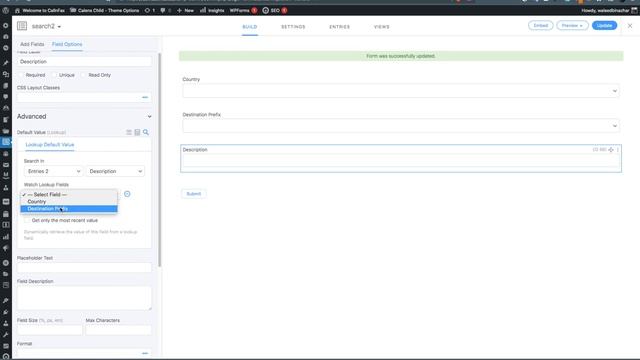Click the default value text mode icon
This screenshot has width=640, height=360.
(129, 132)
